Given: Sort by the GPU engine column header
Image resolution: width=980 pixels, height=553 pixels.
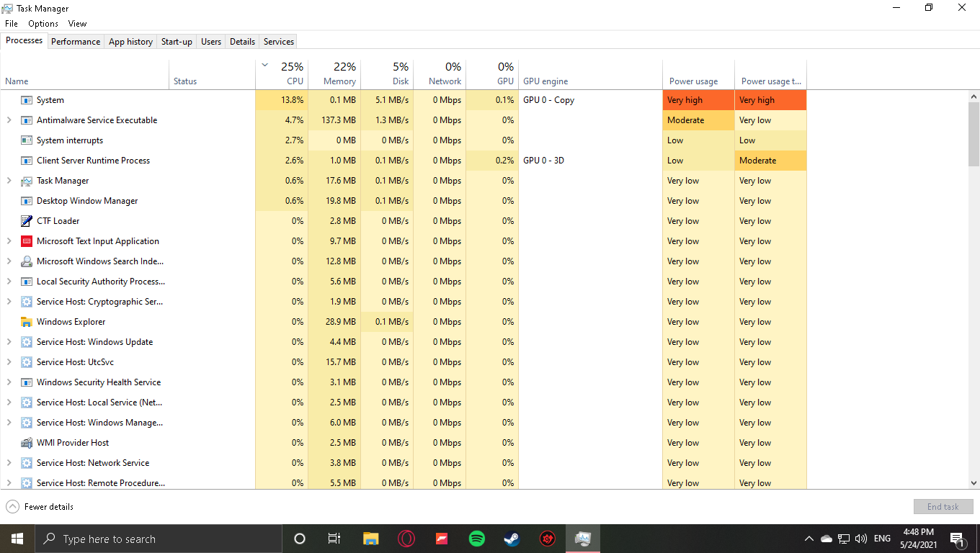Looking at the screenshot, I should click(590, 74).
